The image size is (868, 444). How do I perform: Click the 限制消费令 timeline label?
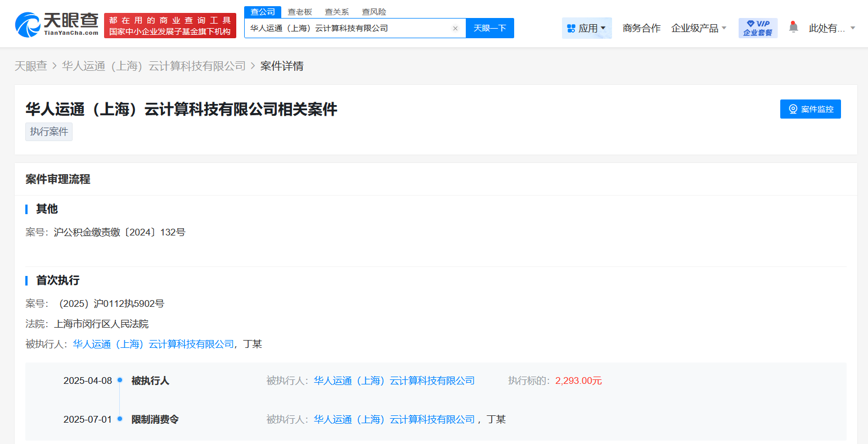(x=155, y=419)
